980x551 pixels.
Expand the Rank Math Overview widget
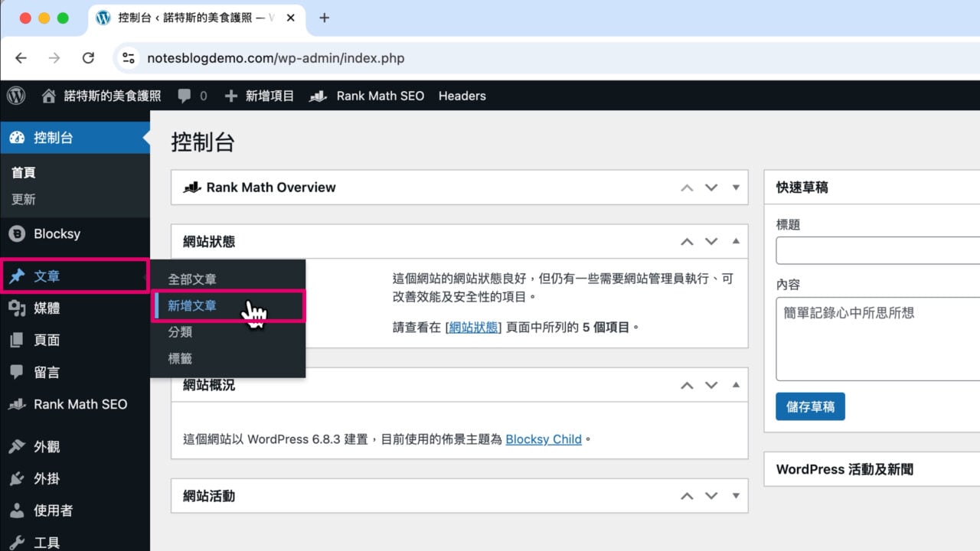[735, 187]
